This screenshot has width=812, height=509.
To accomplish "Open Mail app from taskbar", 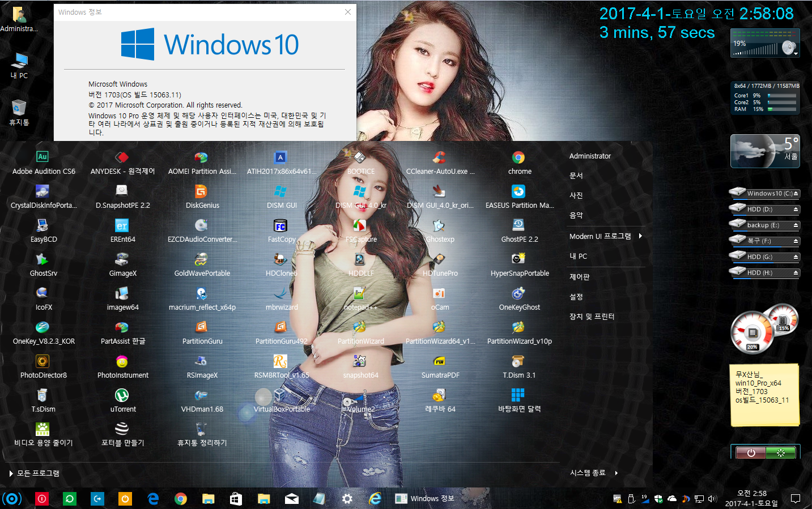I will 291,498.
